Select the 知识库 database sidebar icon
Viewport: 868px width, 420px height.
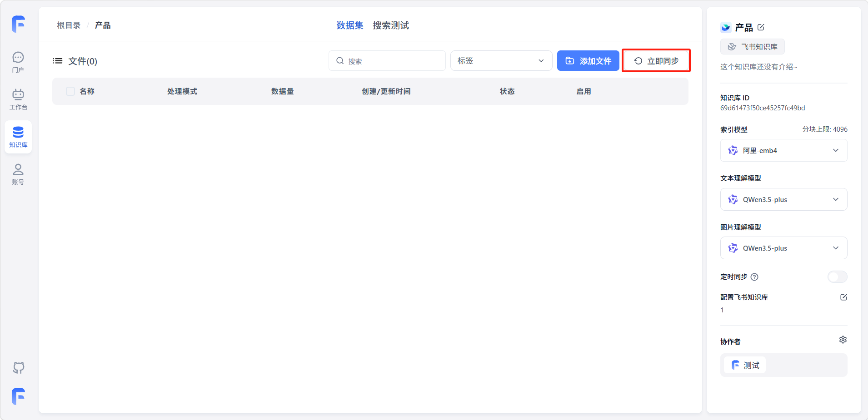pos(18,137)
